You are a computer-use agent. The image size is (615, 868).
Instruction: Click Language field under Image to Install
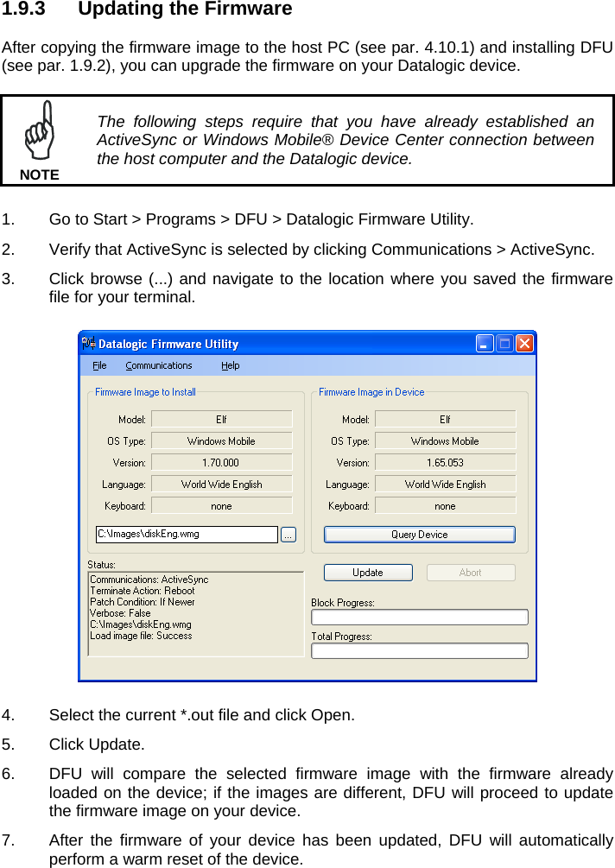221,484
